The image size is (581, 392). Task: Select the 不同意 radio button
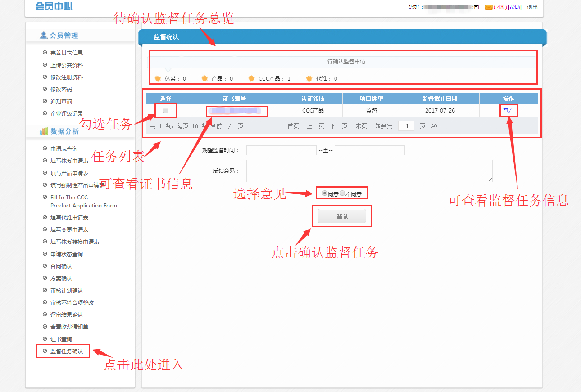[342, 194]
